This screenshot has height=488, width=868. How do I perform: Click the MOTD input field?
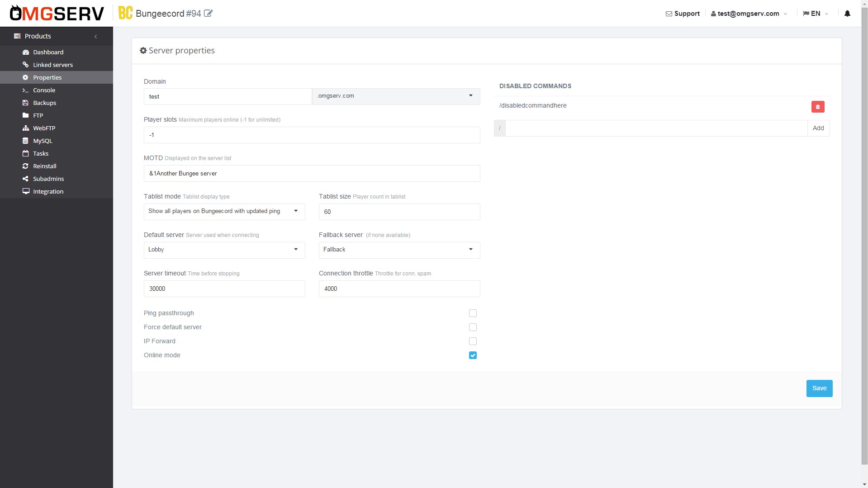click(x=312, y=173)
